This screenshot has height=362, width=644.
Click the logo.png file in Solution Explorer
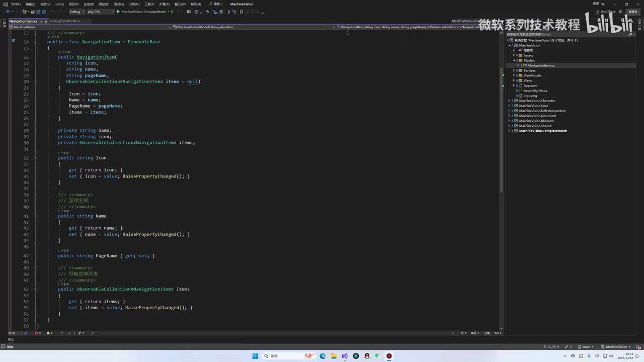[x=530, y=96]
